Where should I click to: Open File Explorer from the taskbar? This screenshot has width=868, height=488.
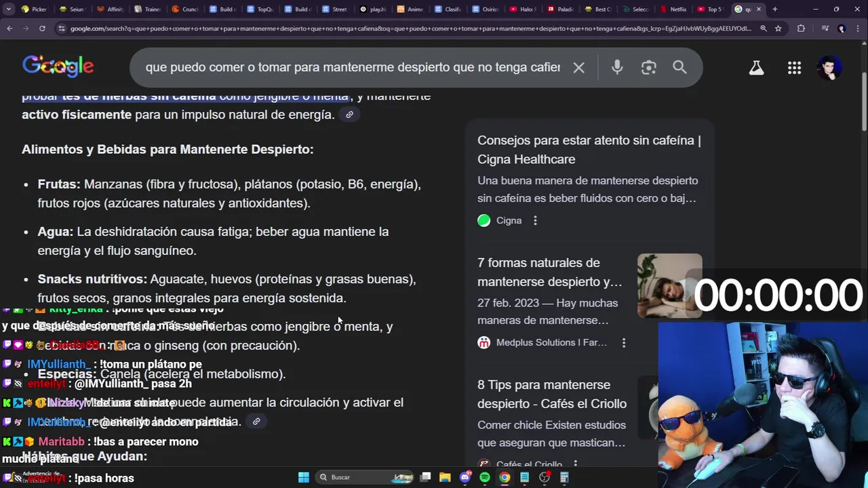click(445, 477)
